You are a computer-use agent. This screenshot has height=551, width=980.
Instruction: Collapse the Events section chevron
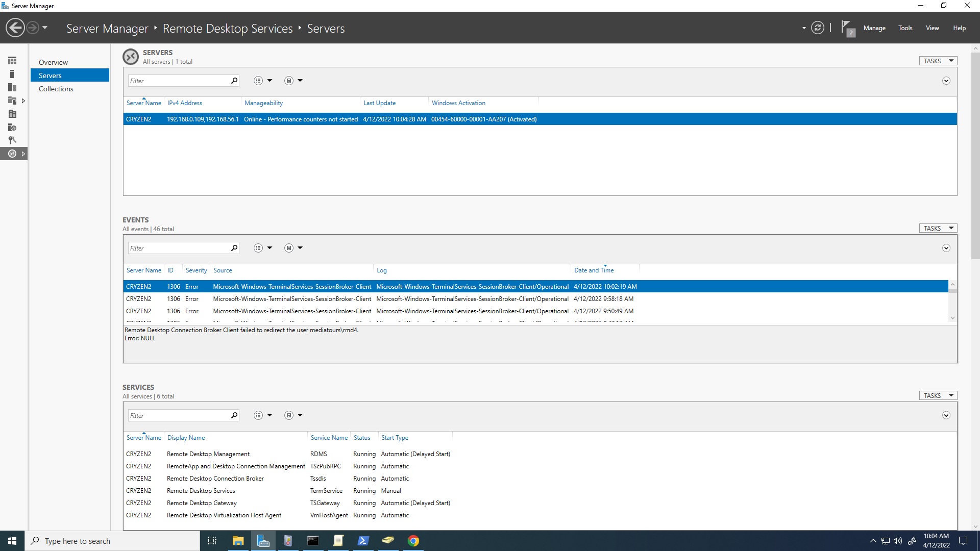(946, 248)
